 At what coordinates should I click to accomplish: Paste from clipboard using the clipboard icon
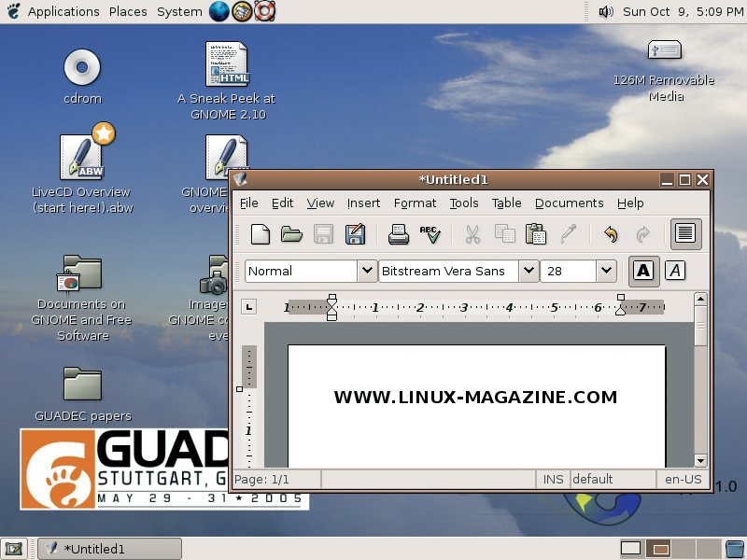click(x=535, y=234)
